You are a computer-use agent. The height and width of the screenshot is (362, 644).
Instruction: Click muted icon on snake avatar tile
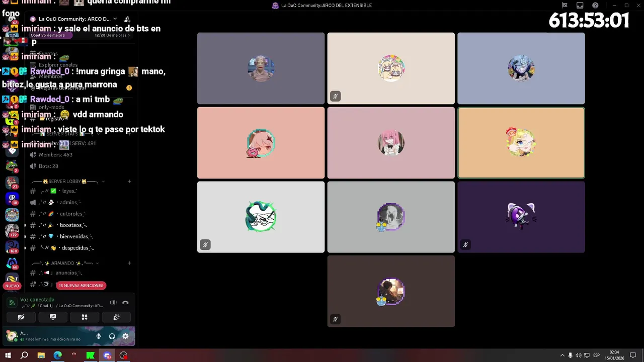click(x=205, y=245)
